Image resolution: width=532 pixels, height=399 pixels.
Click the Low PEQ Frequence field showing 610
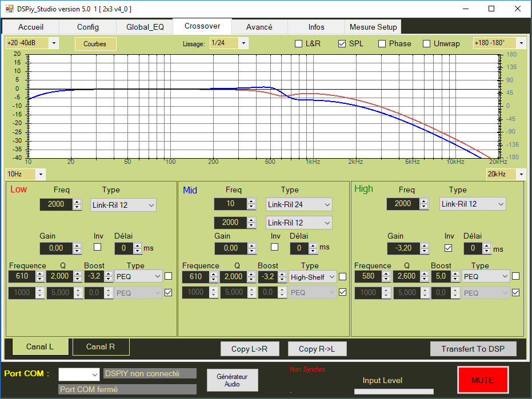tap(21, 277)
